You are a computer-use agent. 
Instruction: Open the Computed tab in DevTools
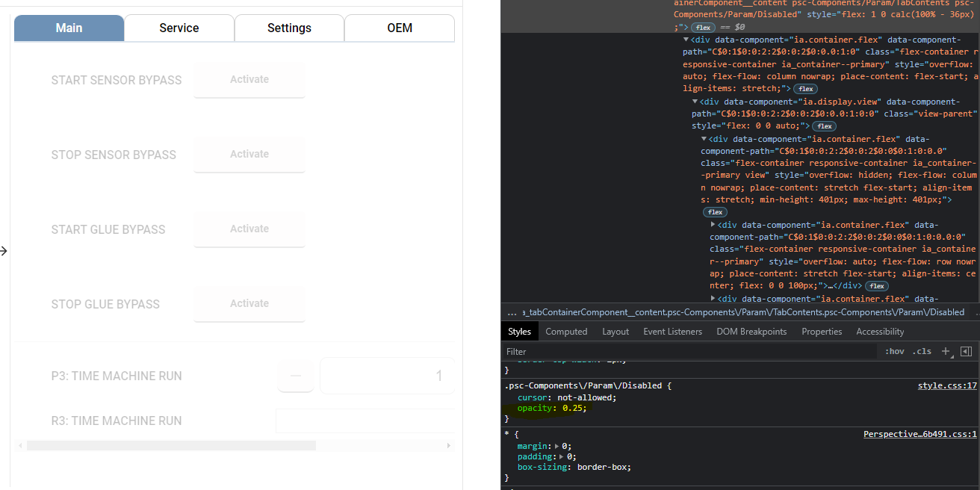click(x=566, y=332)
